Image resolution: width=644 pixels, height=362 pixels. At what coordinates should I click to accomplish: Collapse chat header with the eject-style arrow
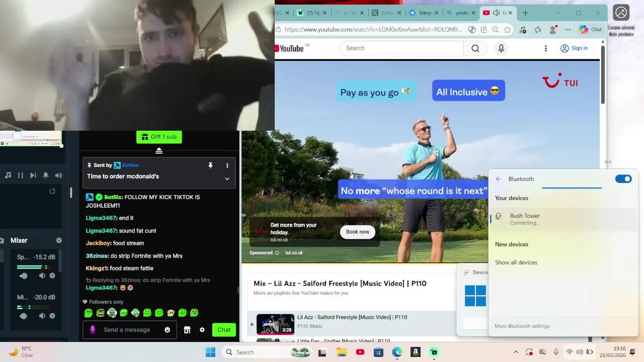click(159, 151)
